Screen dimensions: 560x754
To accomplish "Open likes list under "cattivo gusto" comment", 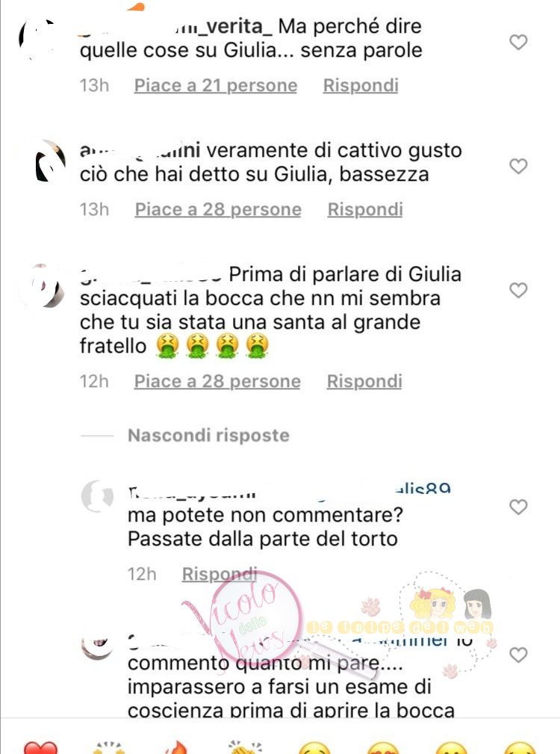I will [x=218, y=210].
